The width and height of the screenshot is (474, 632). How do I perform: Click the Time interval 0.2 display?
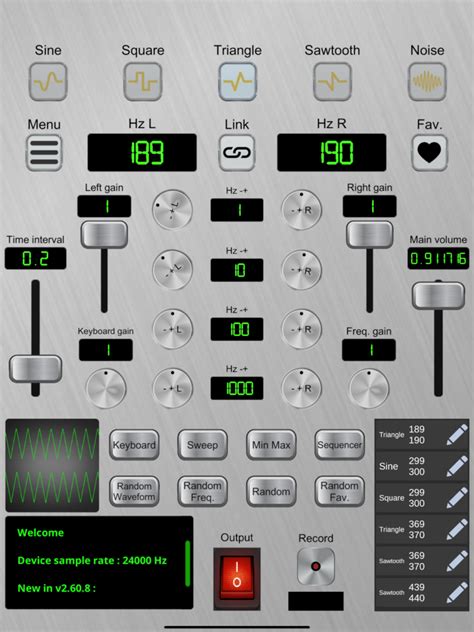35,258
